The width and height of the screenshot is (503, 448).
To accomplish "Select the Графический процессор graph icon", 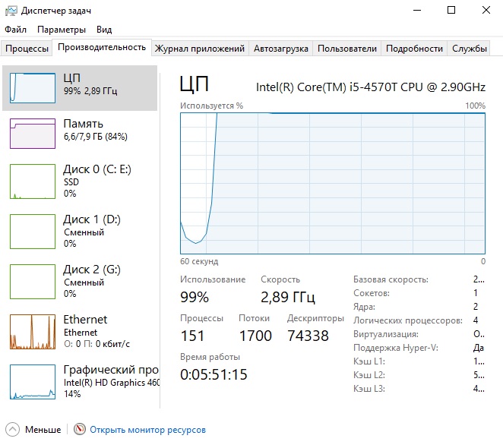I will tap(32, 381).
